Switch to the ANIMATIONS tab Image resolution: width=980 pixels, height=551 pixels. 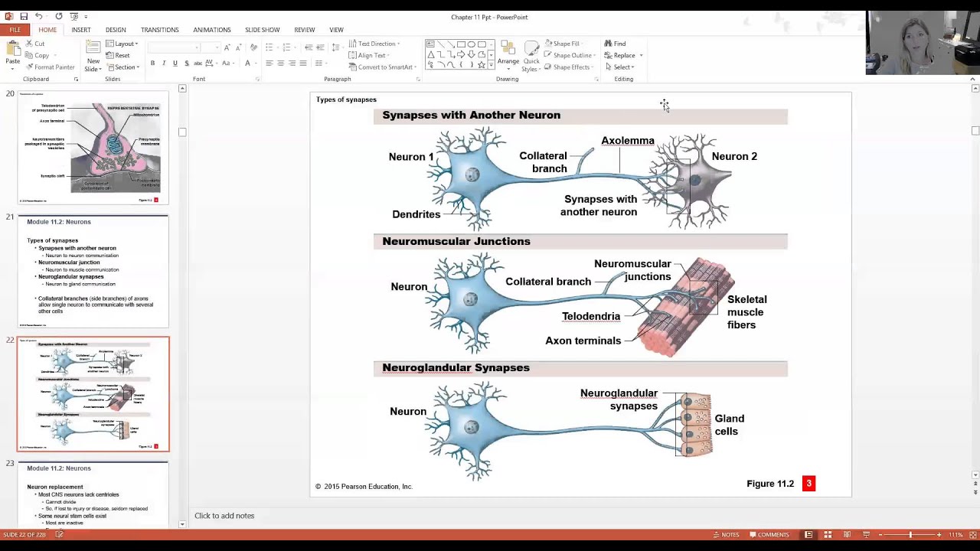tap(212, 30)
